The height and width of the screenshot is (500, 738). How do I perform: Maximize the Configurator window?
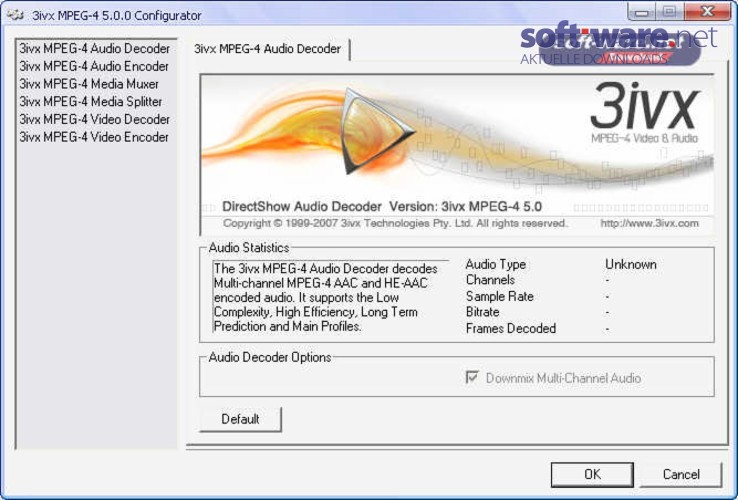[669, 12]
